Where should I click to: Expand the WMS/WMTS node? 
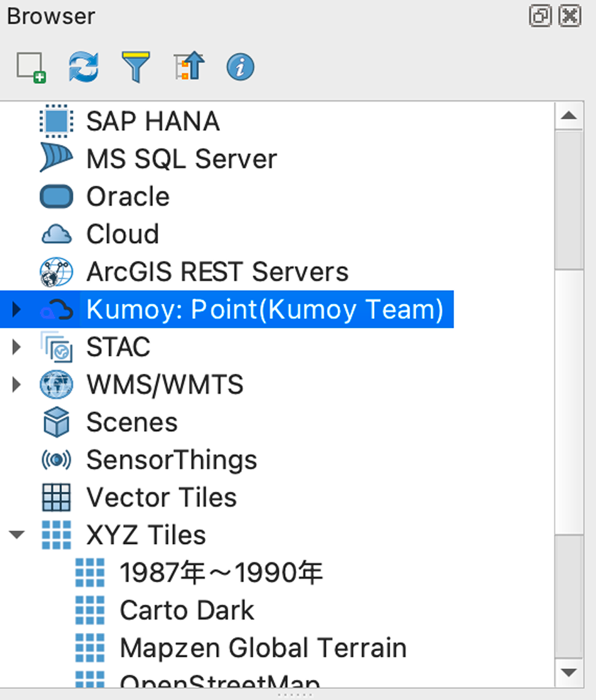point(15,384)
